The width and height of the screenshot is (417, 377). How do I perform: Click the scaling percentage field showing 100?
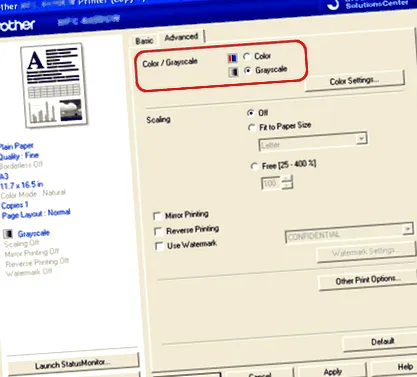click(x=271, y=183)
